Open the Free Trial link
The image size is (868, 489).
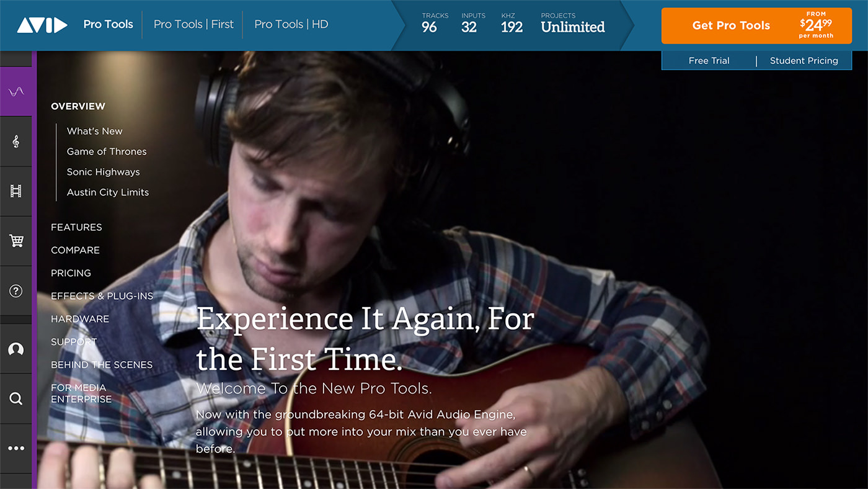[709, 60]
